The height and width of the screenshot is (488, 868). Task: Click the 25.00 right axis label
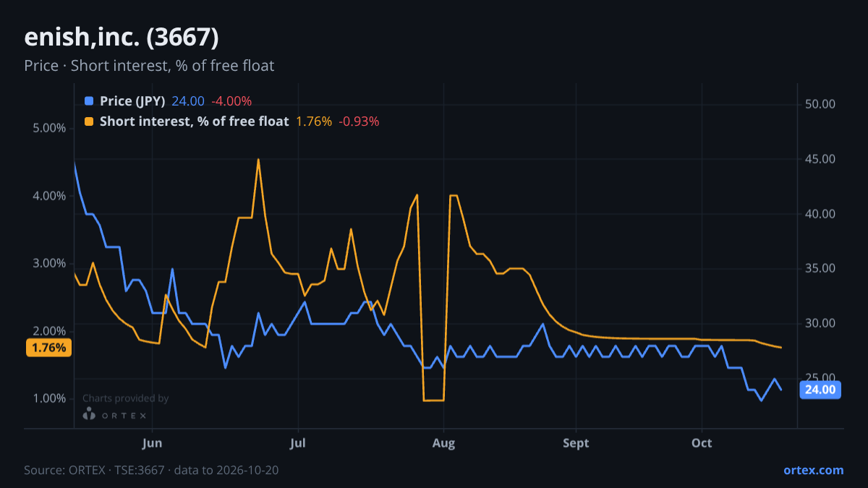pyautogui.click(x=820, y=378)
